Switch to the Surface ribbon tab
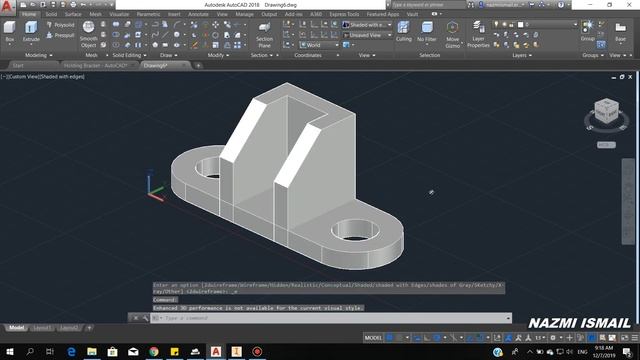640x360 pixels. tap(73, 14)
